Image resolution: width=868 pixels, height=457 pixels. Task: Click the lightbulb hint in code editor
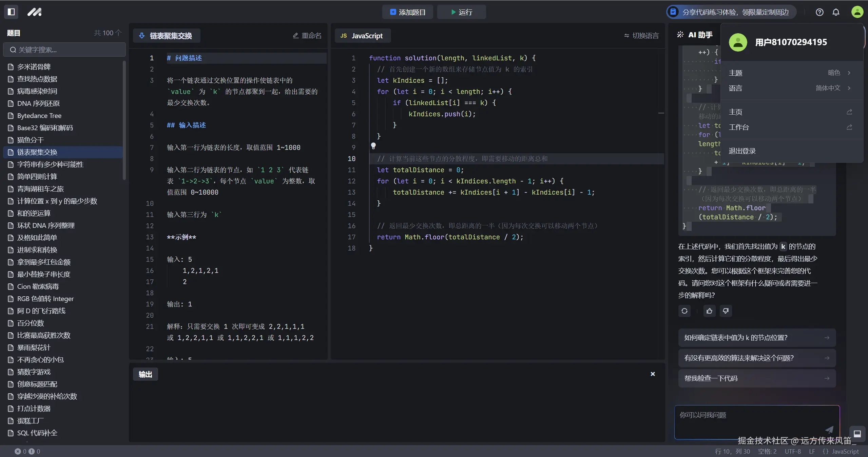[373, 146]
